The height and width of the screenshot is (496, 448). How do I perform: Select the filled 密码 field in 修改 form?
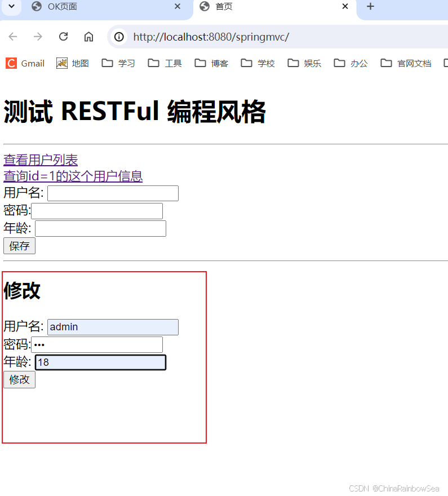coord(97,345)
